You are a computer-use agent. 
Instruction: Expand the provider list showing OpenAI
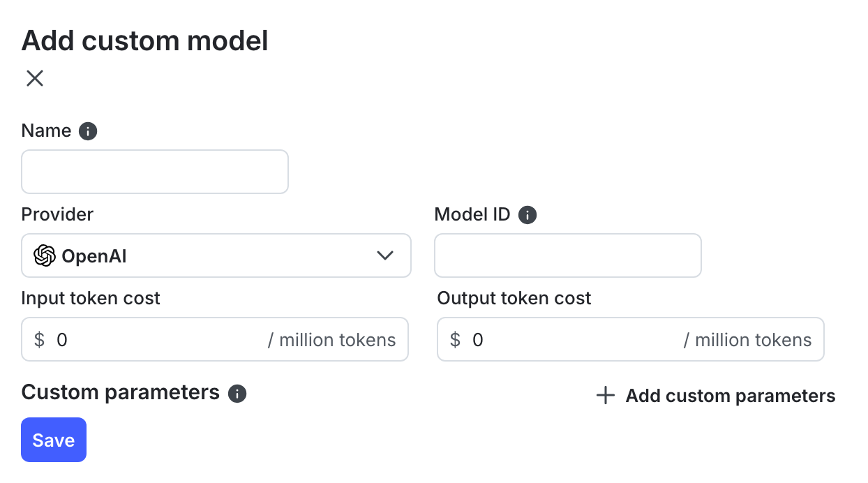(216, 255)
